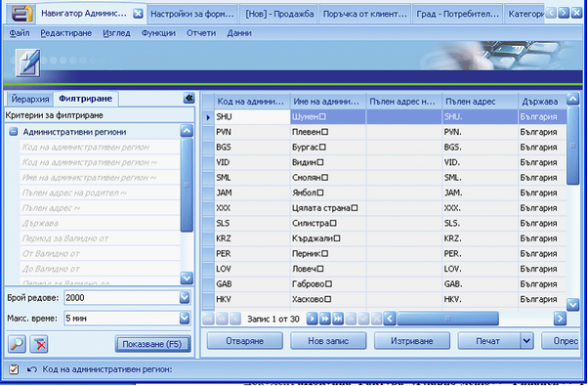Switch to the Йерархия tab
The image size is (588, 386).
[30, 99]
